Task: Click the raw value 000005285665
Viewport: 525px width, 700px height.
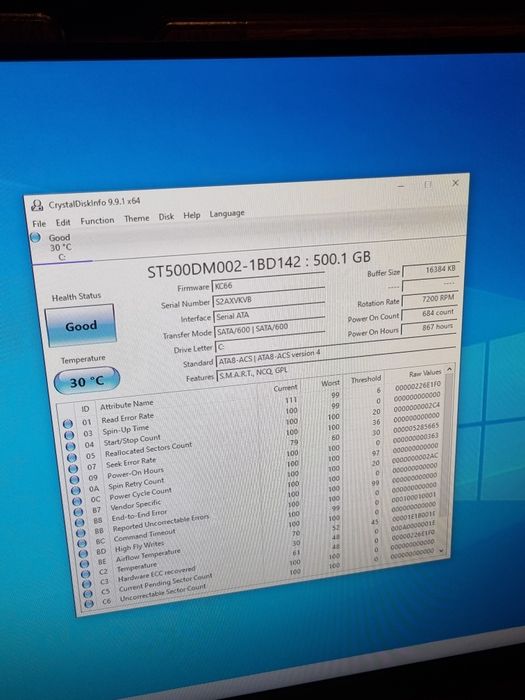Action: point(417,428)
